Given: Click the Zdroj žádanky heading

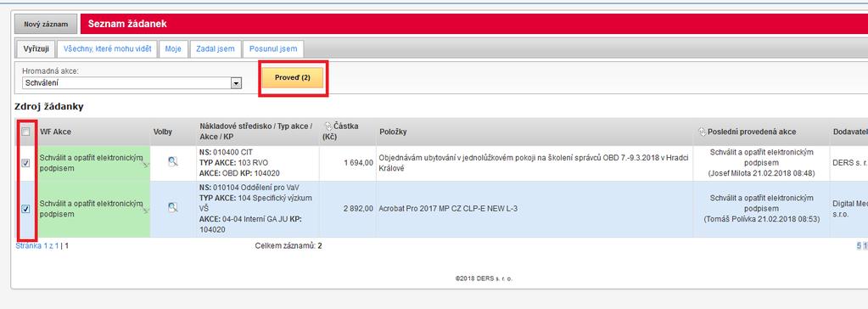Looking at the screenshot, I should (48, 106).
